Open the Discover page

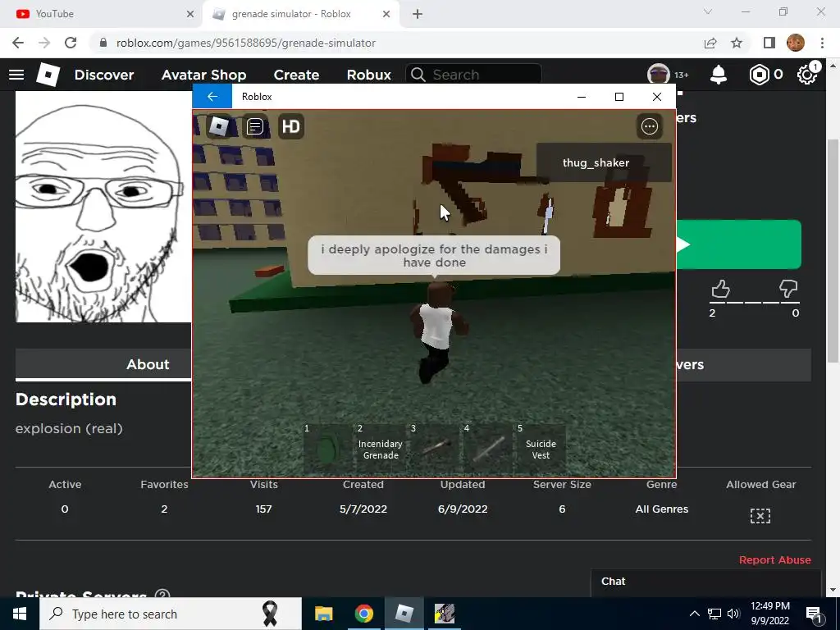pos(104,75)
